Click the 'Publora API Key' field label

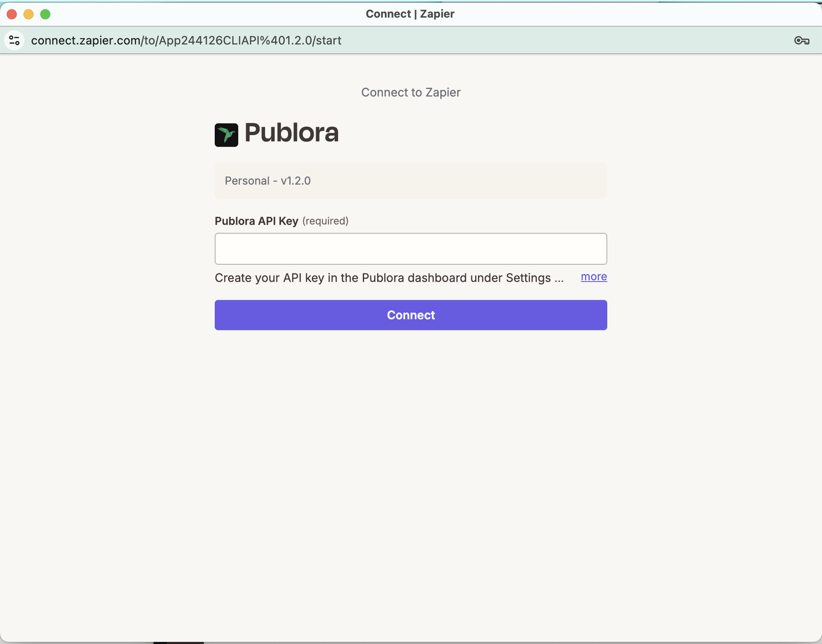pos(256,221)
